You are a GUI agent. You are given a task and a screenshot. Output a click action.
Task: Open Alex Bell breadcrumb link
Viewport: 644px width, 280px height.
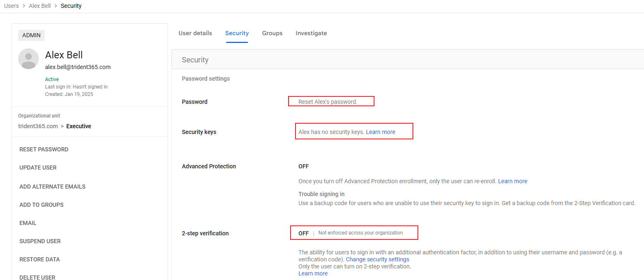40,6
